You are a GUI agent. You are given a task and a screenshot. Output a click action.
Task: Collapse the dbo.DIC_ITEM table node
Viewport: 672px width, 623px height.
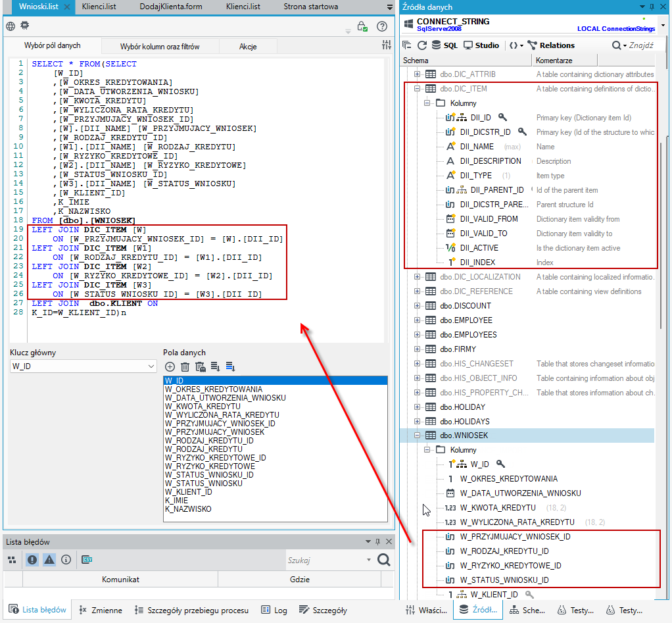(417, 89)
